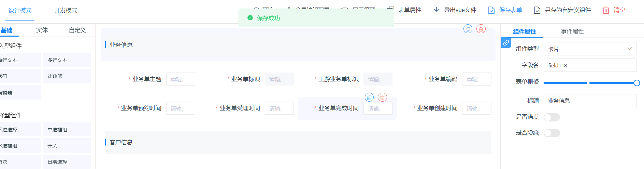644x169 pixels.
Task: Click the blue link icon beside 组件类型
Action: 506,43
